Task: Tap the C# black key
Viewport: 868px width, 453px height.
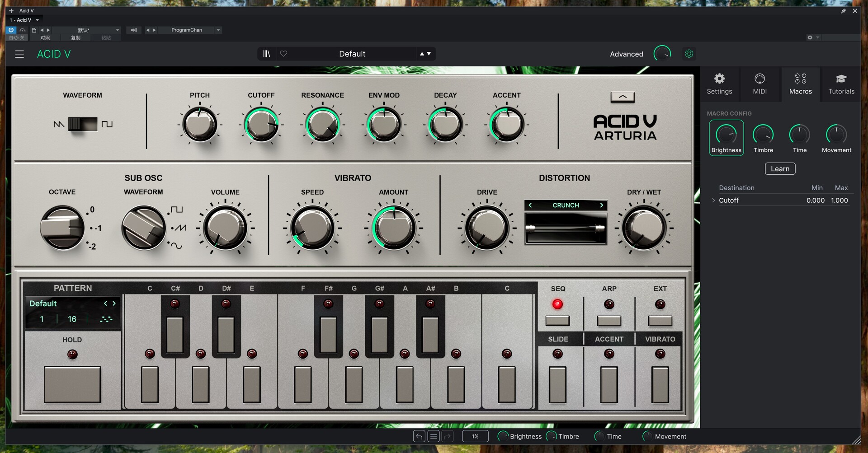Action: click(175, 335)
